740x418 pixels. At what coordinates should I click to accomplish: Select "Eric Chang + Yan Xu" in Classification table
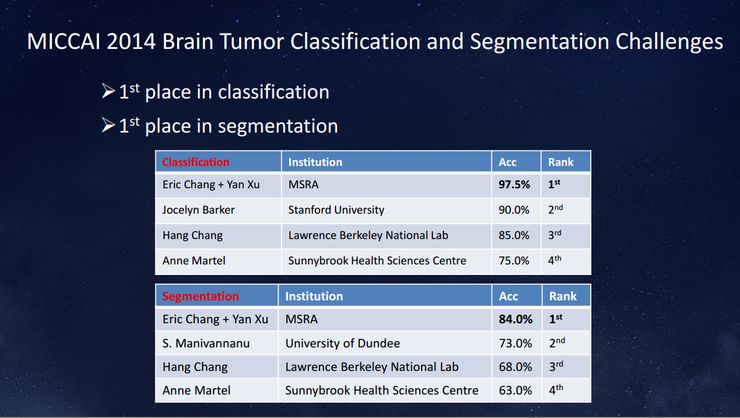coord(211,184)
